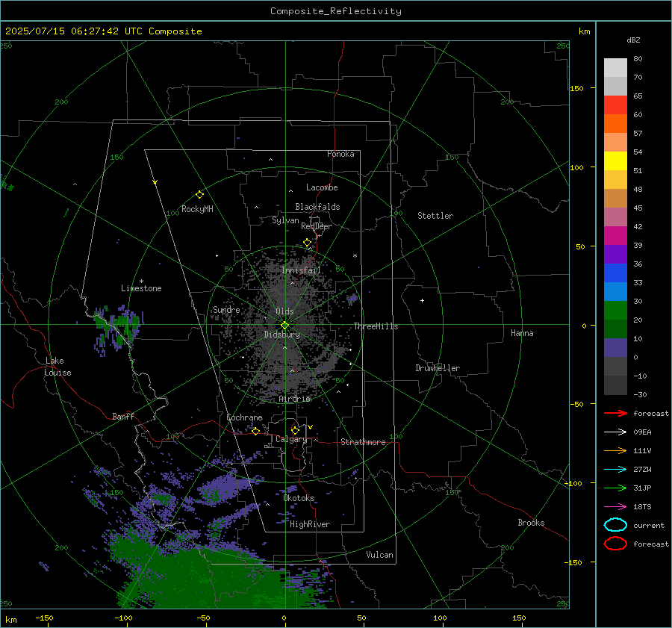Click the dBZ legend heading
Viewport: 672px width, 628px height.
[633, 40]
